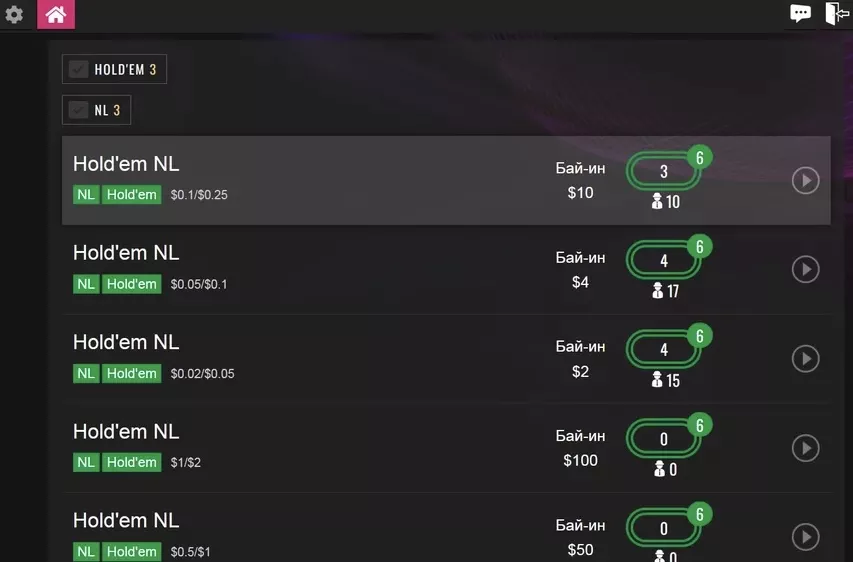Open the Hold'em NL $0.05/$0.1 table title
Screen dimensions: 853x562
tap(126, 253)
